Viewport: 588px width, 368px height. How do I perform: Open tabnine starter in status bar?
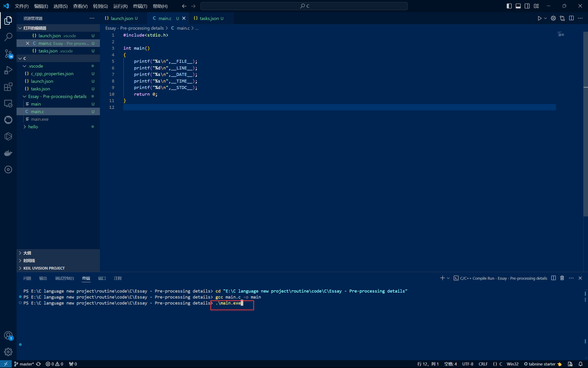pyautogui.click(x=543, y=364)
